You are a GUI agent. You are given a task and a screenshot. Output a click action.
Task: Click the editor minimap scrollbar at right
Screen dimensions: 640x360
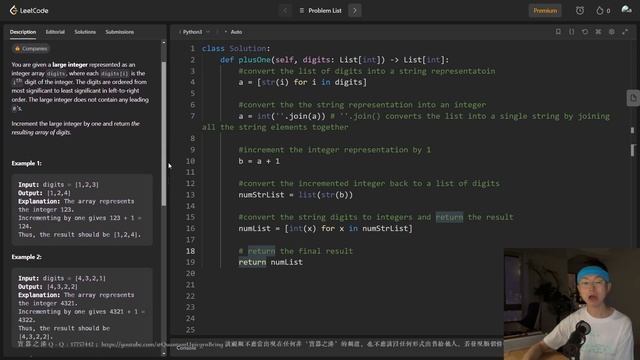[633, 150]
